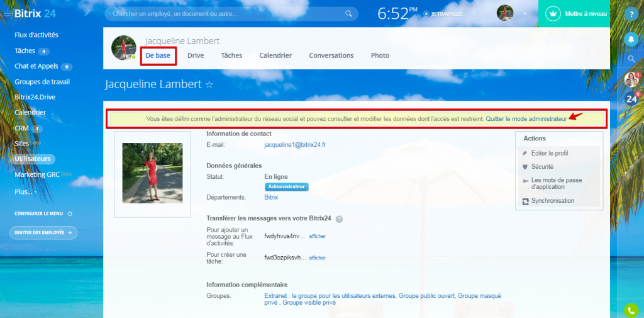Click Synchronisation in the Actions panel
This screenshot has height=318, width=644.
point(552,201)
